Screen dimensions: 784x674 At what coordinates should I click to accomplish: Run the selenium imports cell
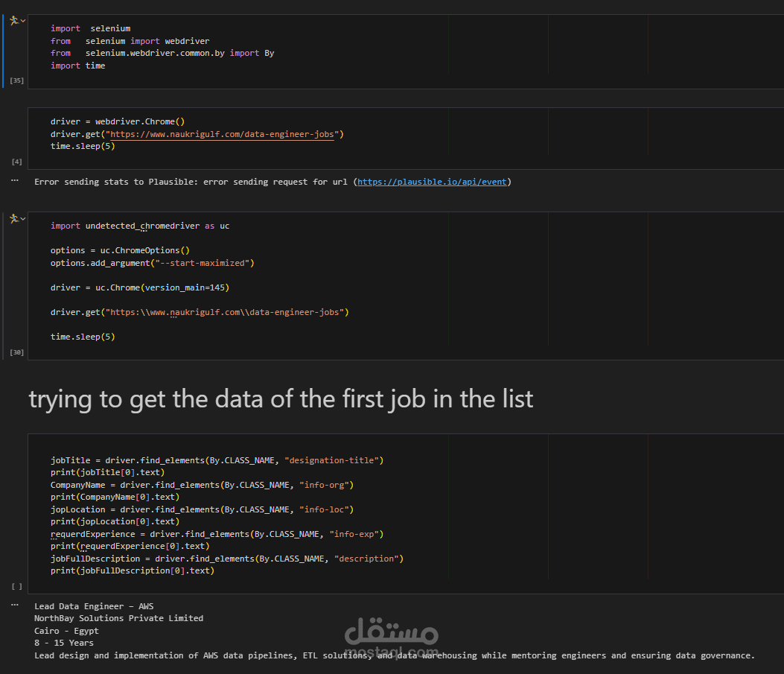click(x=13, y=21)
